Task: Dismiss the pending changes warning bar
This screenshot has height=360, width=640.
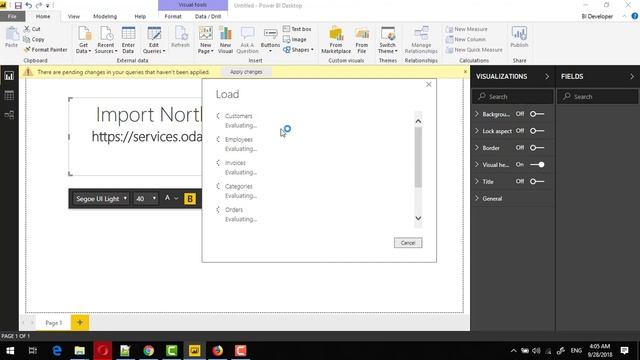Action: tap(465, 72)
